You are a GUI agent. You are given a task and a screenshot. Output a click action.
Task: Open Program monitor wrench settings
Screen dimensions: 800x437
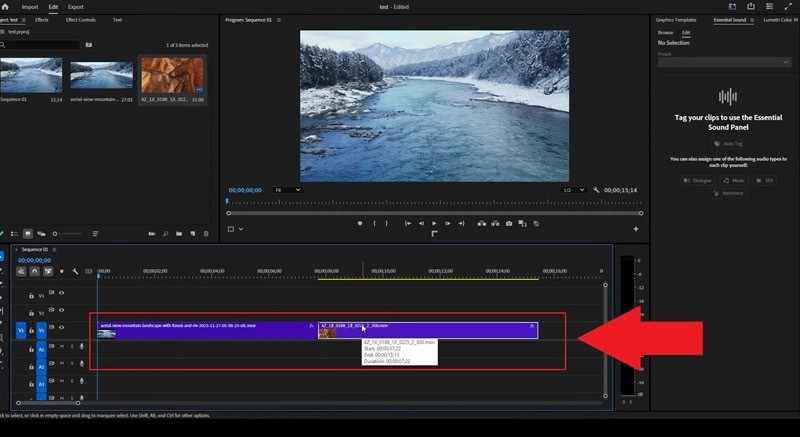(596, 190)
